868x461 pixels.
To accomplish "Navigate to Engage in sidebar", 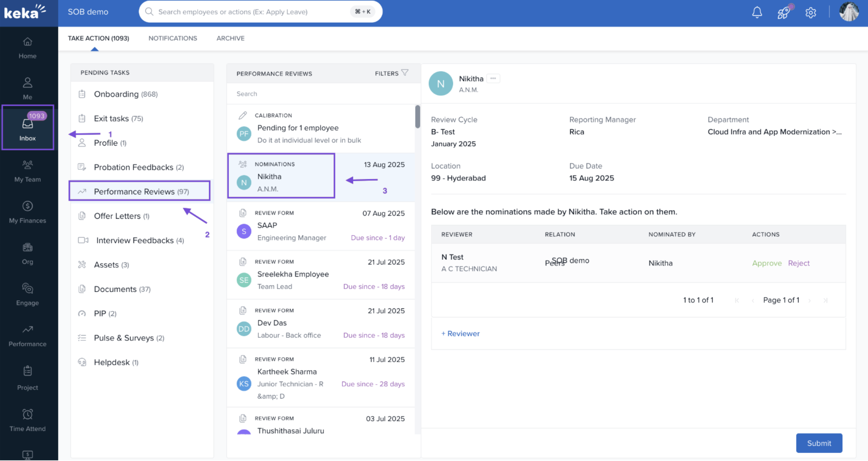I will (27, 295).
